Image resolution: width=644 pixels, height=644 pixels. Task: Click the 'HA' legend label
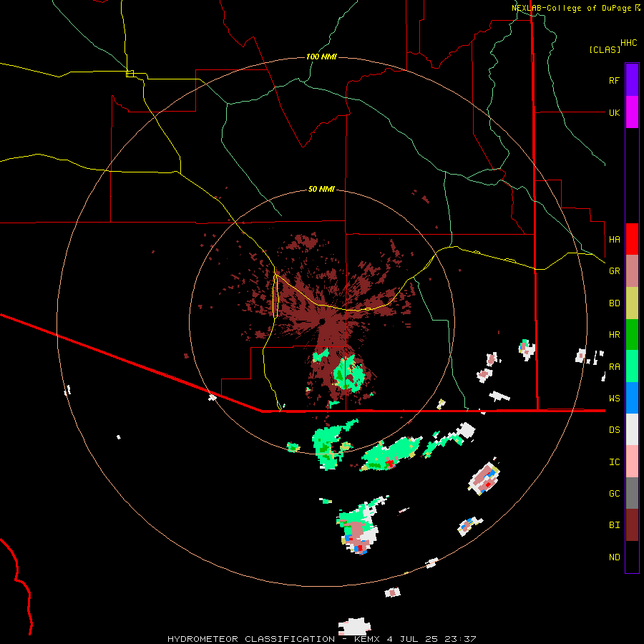pos(614,240)
